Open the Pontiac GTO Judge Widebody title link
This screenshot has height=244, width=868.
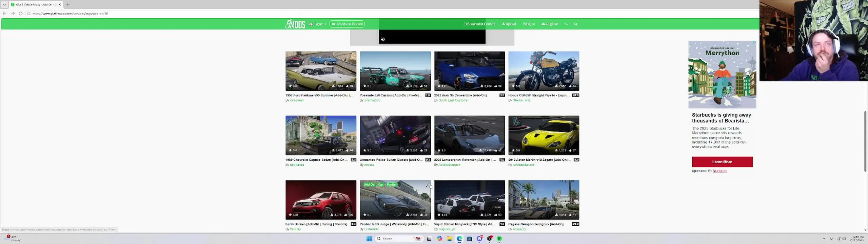coord(394,224)
